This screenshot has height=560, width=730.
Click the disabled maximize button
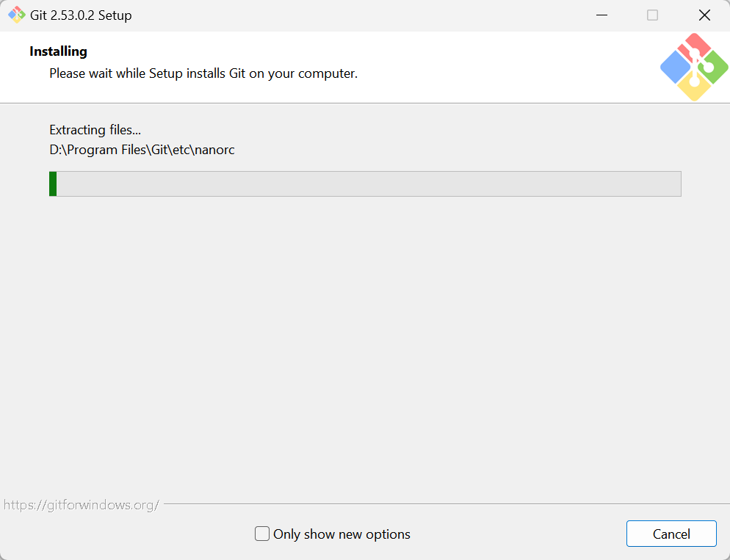point(652,15)
